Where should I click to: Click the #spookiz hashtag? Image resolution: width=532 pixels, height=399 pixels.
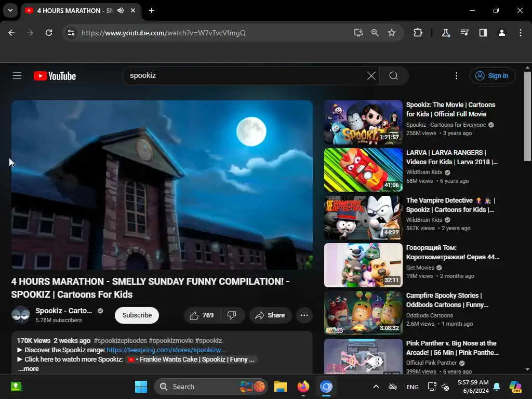[208, 340]
